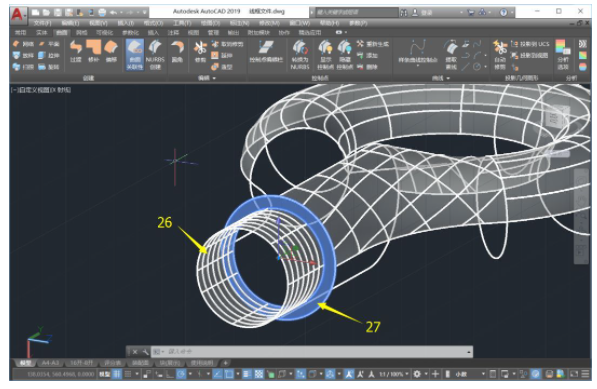Close the command line with X button
Screen dimensions: 597x389
[135, 352]
